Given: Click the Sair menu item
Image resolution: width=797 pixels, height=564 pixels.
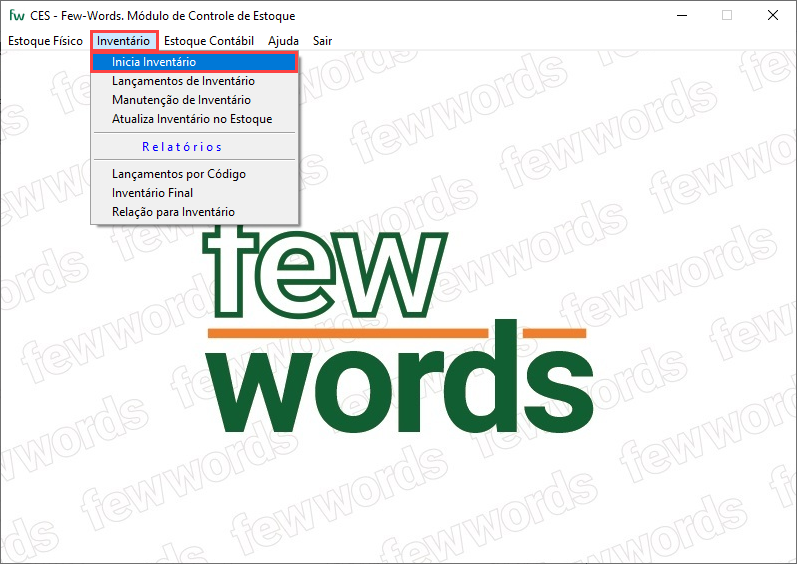Looking at the screenshot, I should pos(322,41).
